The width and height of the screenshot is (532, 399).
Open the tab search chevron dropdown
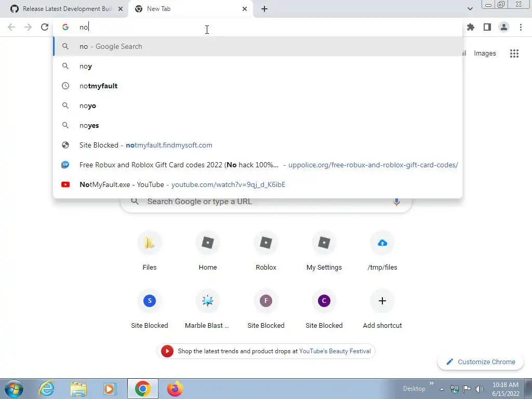[x=470, y=9]
